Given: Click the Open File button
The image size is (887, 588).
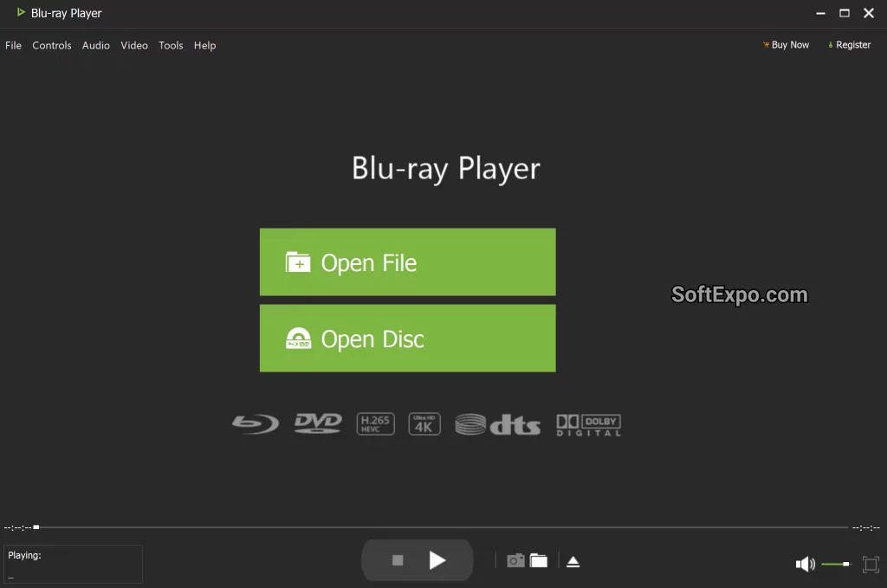Looking at the screenshot, I should [x=407, y=262].
